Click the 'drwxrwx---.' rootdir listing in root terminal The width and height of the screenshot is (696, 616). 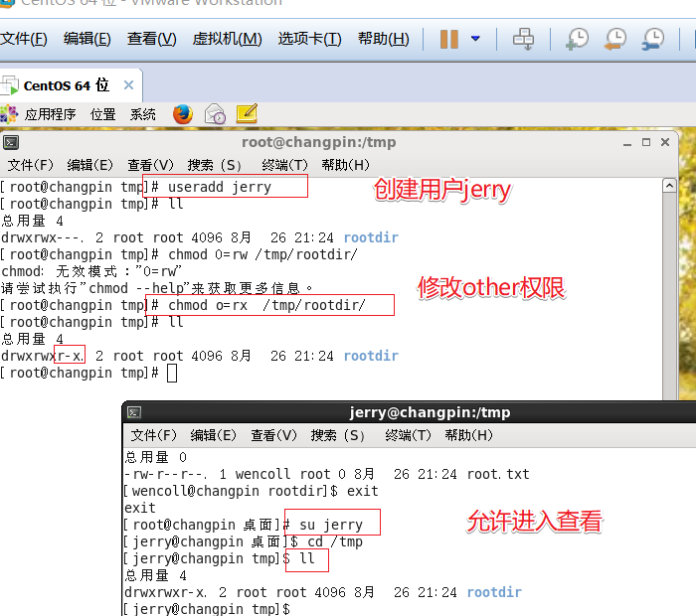[x=200, y=237]
